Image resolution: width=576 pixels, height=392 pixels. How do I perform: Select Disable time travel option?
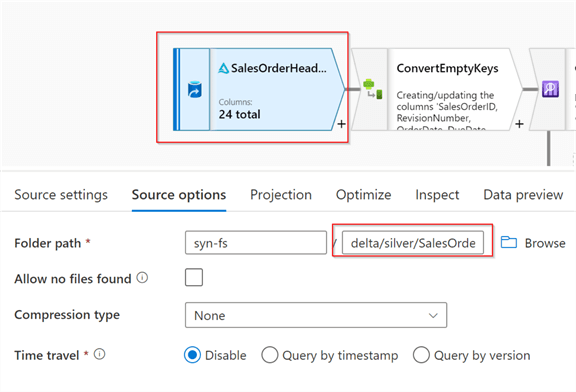(x=192, y=355)
